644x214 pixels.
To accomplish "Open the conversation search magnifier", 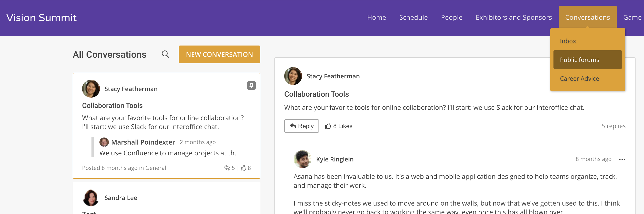I will pos(165,54).
